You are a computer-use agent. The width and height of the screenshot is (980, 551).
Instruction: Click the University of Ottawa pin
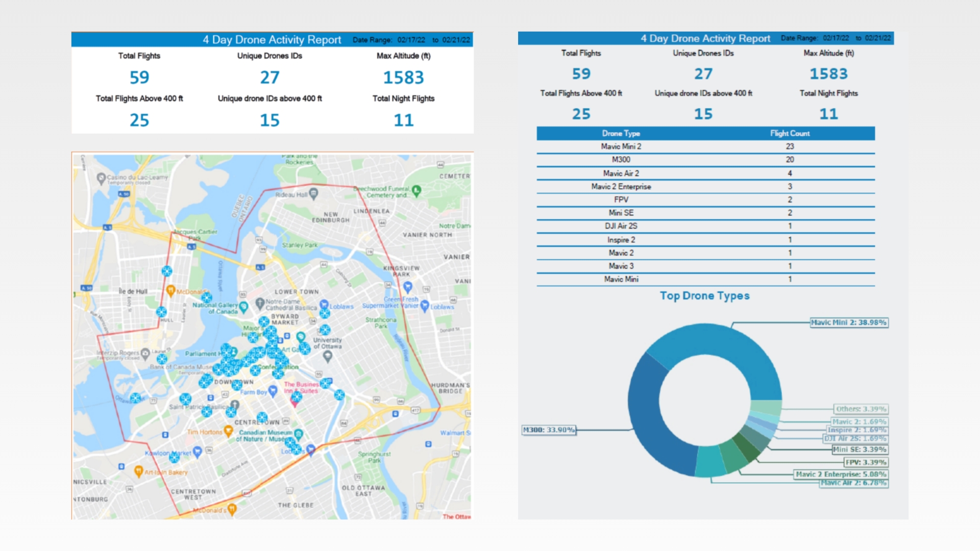(x=328, y=356)
